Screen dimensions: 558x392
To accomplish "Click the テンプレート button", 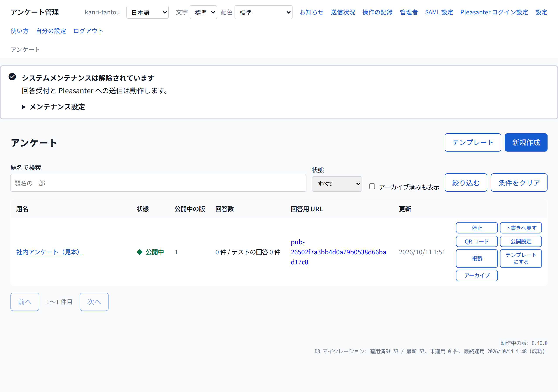I will [x=473, y=143].
